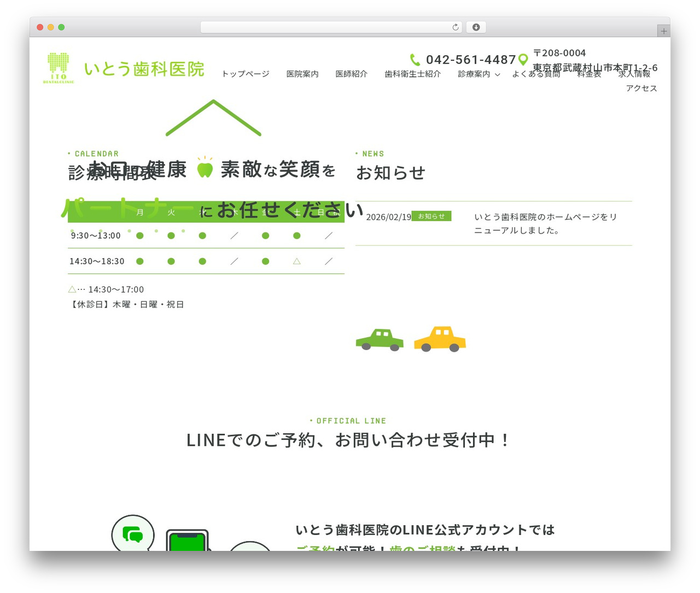This screenshot has height=593, width=700.
Task: Open the 医院案内 menu item
Action: (302, 74)
